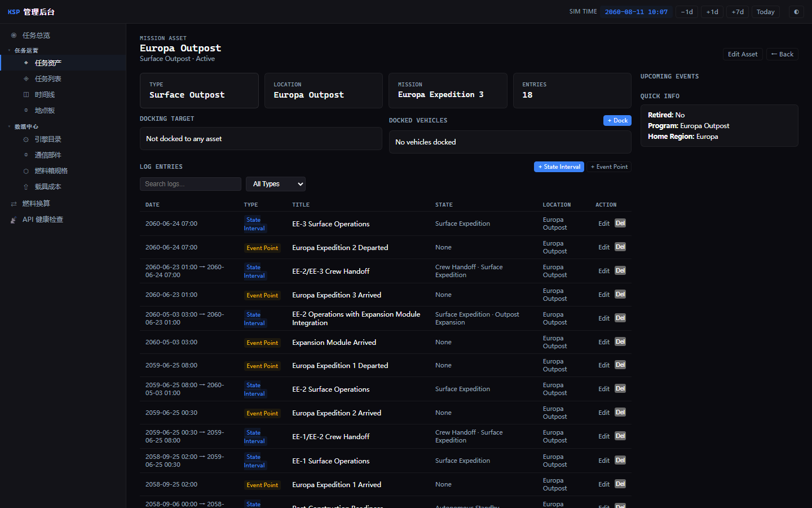Viewport: 812px width, 508px height.
Task: Click the 'Not docked to any asset' text
Action: 184,139
